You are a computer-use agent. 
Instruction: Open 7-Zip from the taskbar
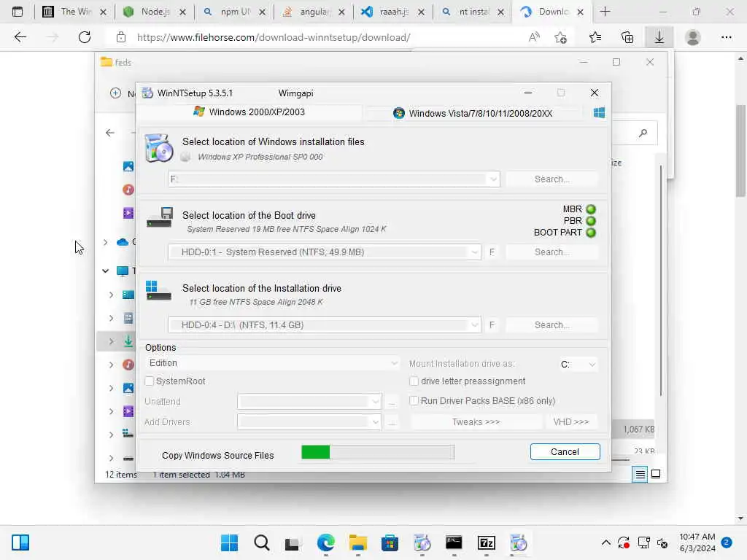pyautogui.click(x=487, y=542)
